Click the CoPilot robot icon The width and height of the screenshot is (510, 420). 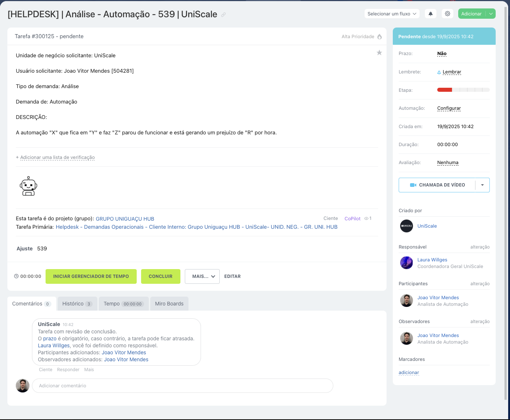(x=28, y=186)
